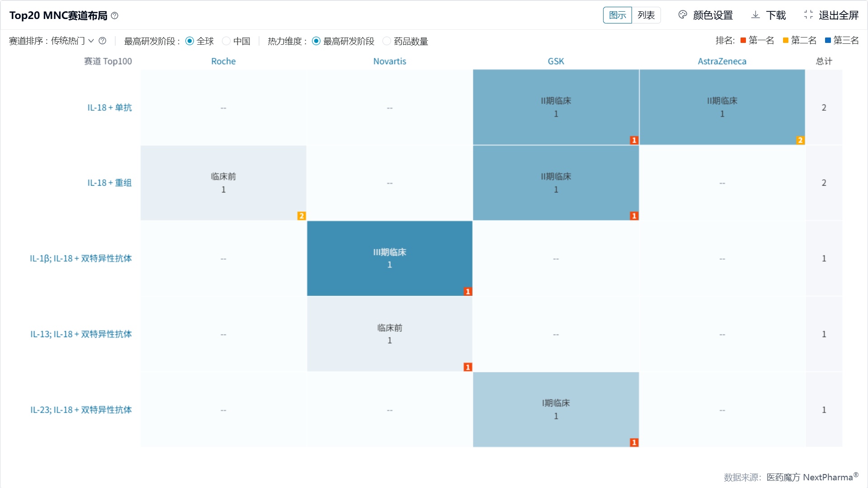This screenshot has height=488, width=868.
Task: Click rank badge in GSK IL-18+单抗 cell
Action: tap(634, 141)
